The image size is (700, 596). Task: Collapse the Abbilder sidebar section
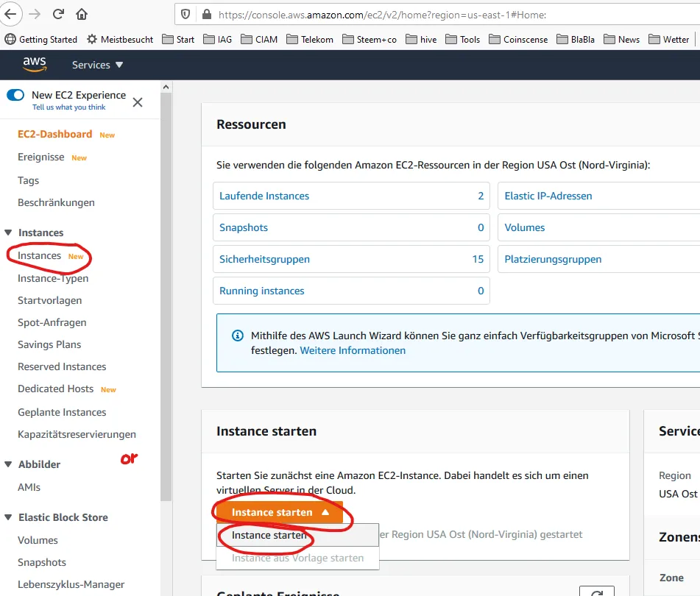tap(8, 464)
